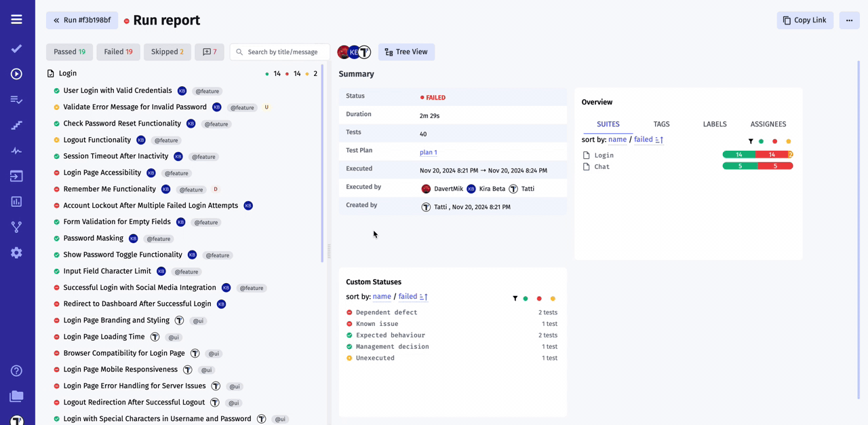
Task: Open the Steps staircase sidebar icon
Action: (16, 125)
